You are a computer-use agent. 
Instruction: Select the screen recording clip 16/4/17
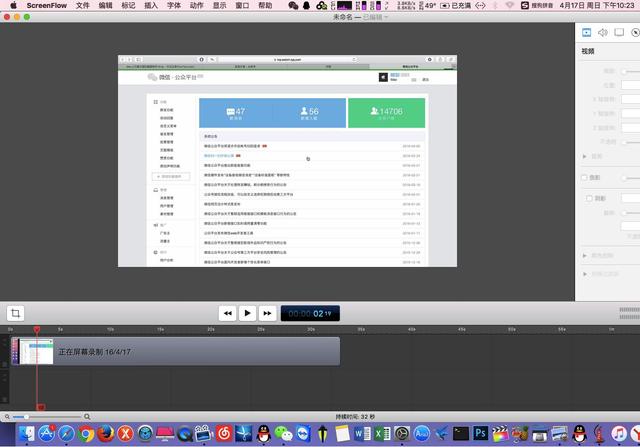(x=176, y=351)
